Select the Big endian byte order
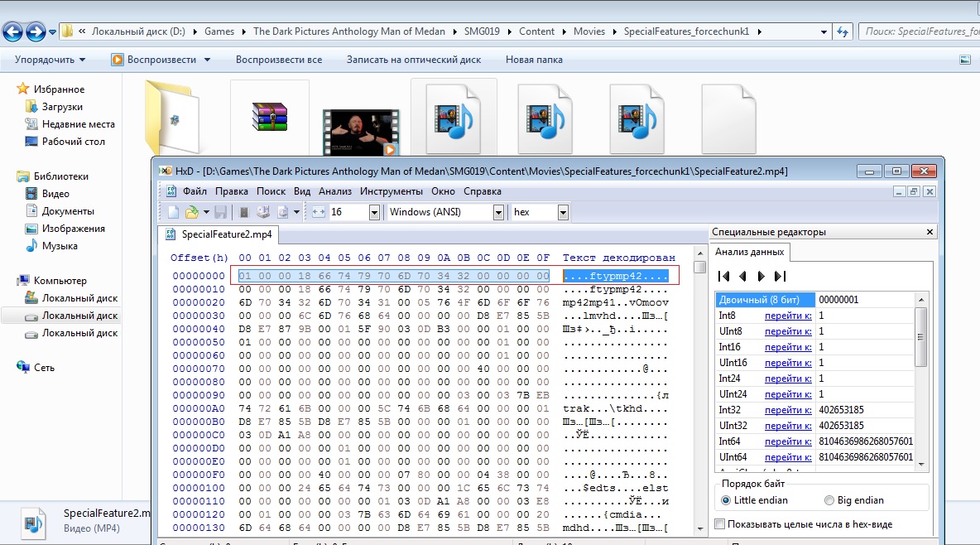 829,500
